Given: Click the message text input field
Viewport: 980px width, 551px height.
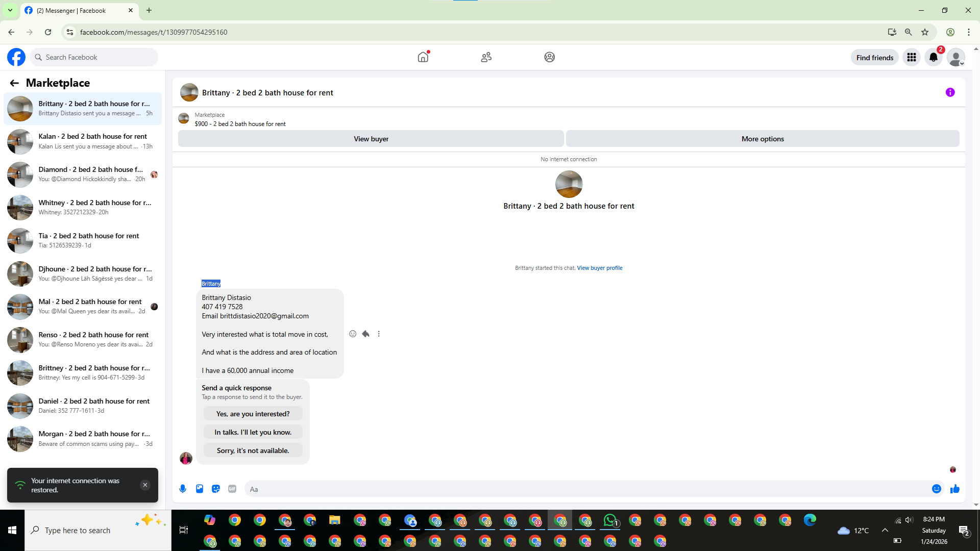Looking at the screenshot, I should tap(587, 489).
